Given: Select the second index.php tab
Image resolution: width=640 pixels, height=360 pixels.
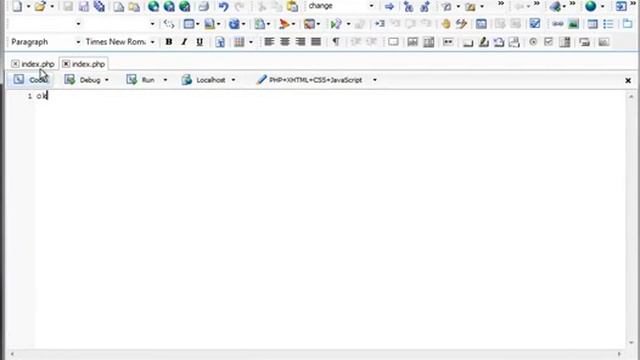Looking at the screenshot, I should coord(88,64).
